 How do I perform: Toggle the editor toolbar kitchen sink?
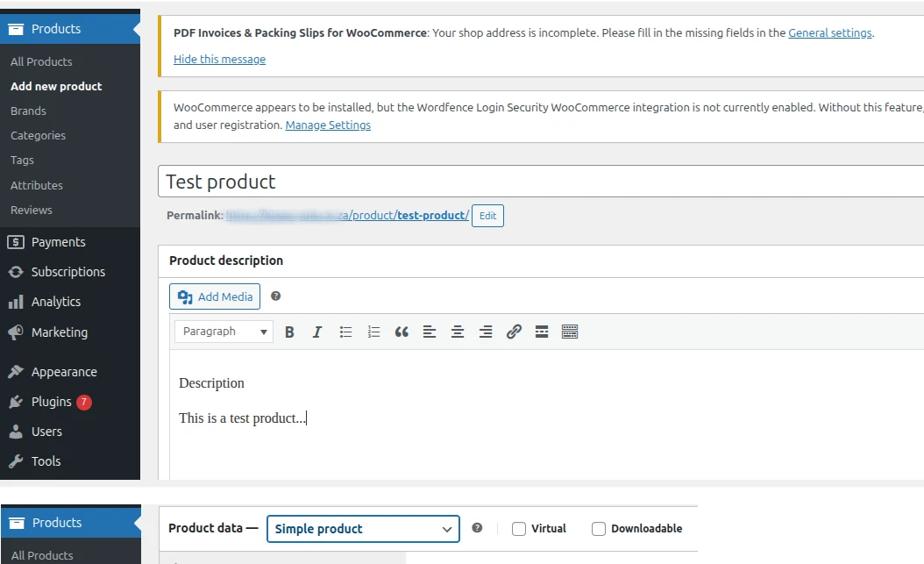tap(570, 332)
